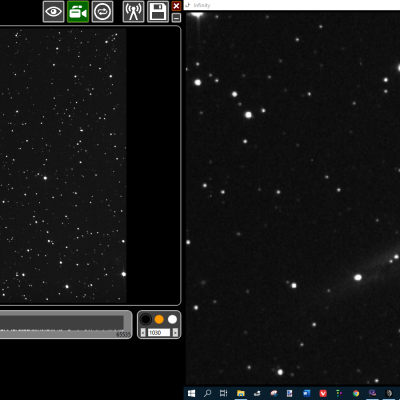Image resolution: width=400 pixels, height=400 pixels.
Task: Open Windows taskbar search
Action: [x=207, y=393]
